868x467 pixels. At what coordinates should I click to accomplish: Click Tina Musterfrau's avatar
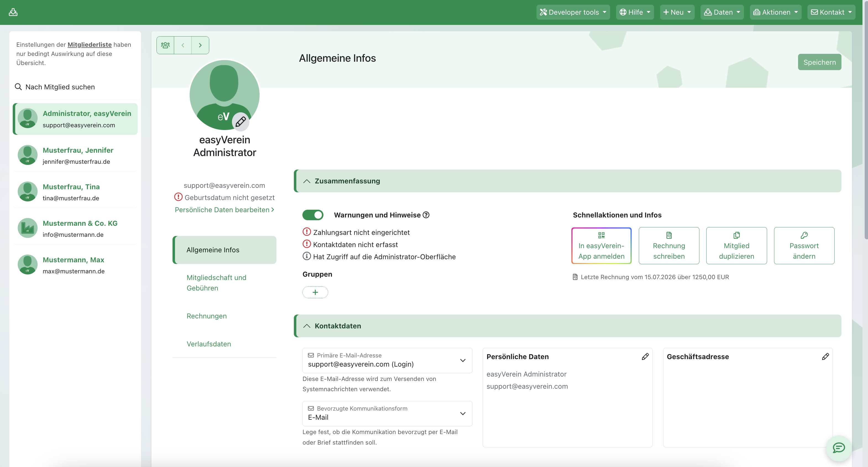(28, 191)
